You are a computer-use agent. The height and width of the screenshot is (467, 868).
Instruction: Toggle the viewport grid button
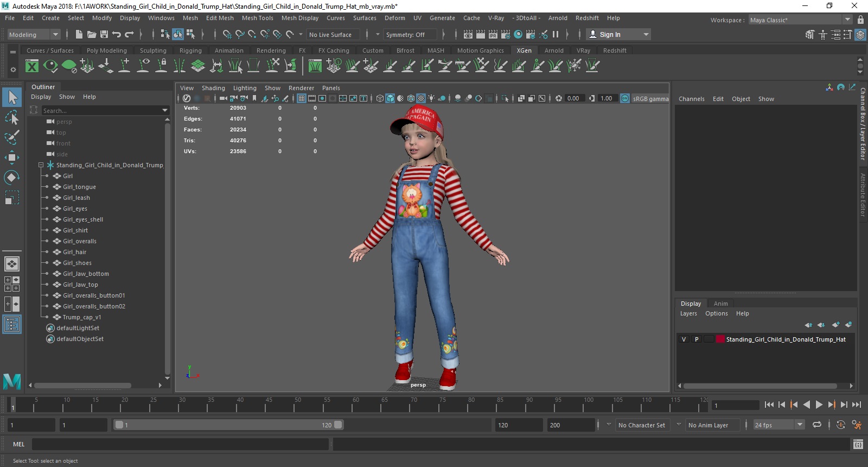302,98
